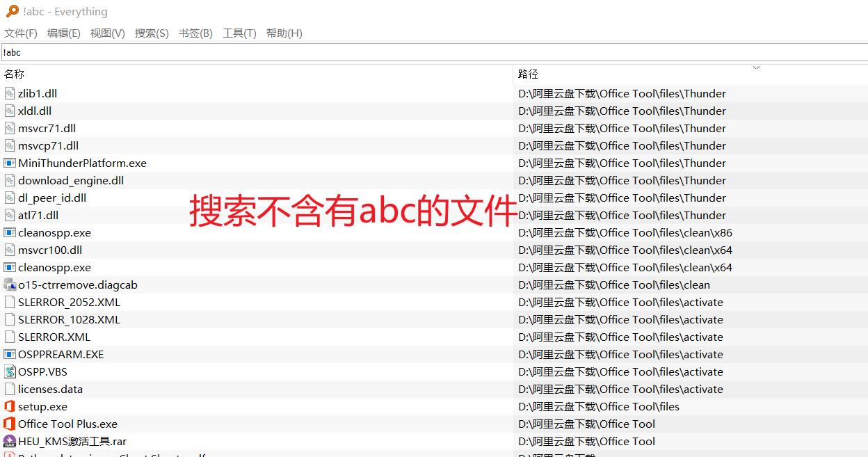Image resolution: width=868 pixels, height=457 pixels.
Task: Open the 视图(V) menu
Action: pos(108,33)
